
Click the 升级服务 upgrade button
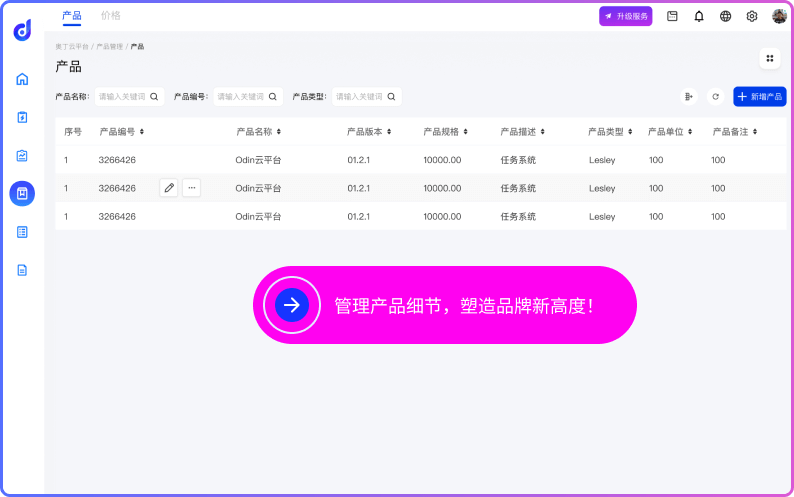coord(625,16)
